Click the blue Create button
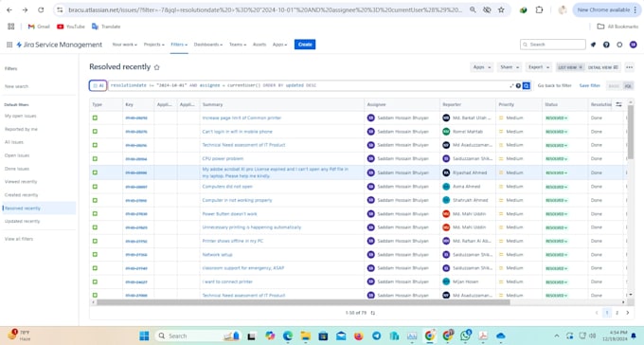Viewport: 644px width, 345px height. coord(305,45)
